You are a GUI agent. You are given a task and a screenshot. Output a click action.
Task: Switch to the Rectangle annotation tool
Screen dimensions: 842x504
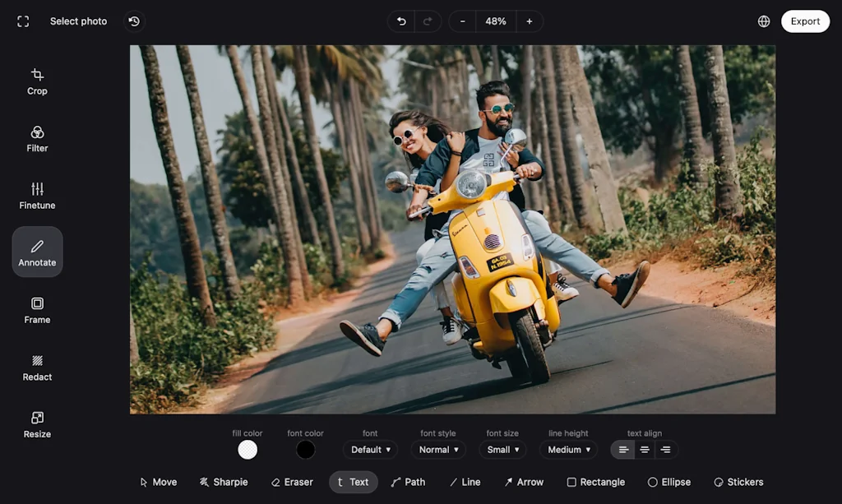click(595, 482)
